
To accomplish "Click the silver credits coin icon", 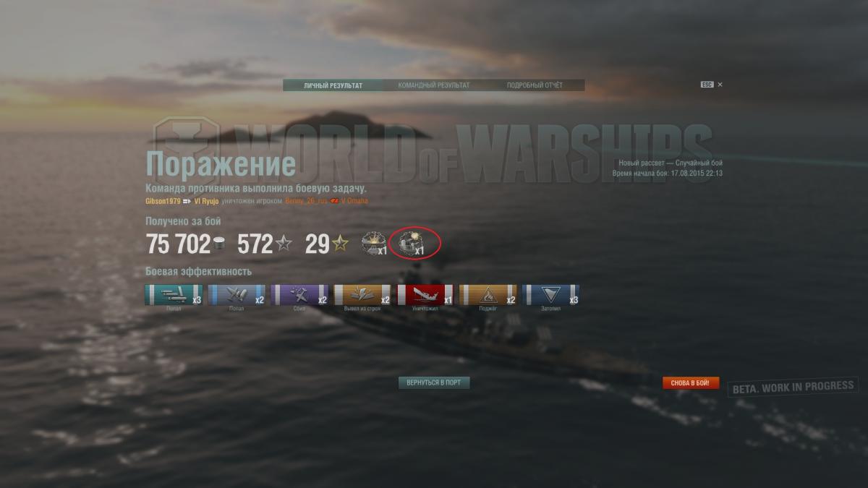I will click(x=218, y=245).
